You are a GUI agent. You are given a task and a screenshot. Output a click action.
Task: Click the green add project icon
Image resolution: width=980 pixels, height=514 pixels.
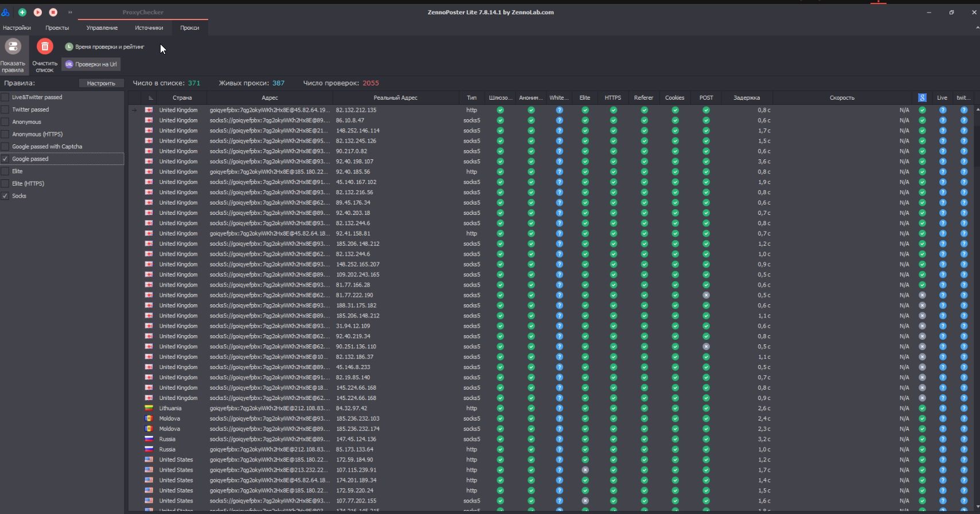pyautogui.click(x=22, y=12)
